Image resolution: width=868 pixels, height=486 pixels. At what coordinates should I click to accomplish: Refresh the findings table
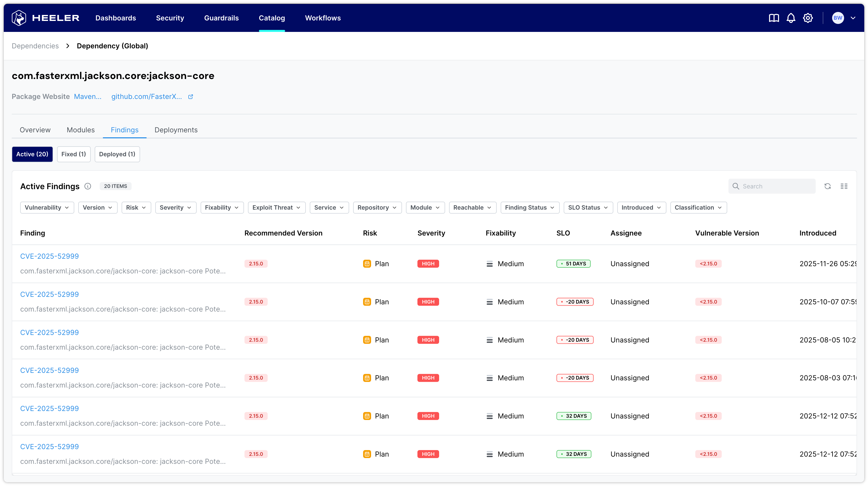pos(827,186)
